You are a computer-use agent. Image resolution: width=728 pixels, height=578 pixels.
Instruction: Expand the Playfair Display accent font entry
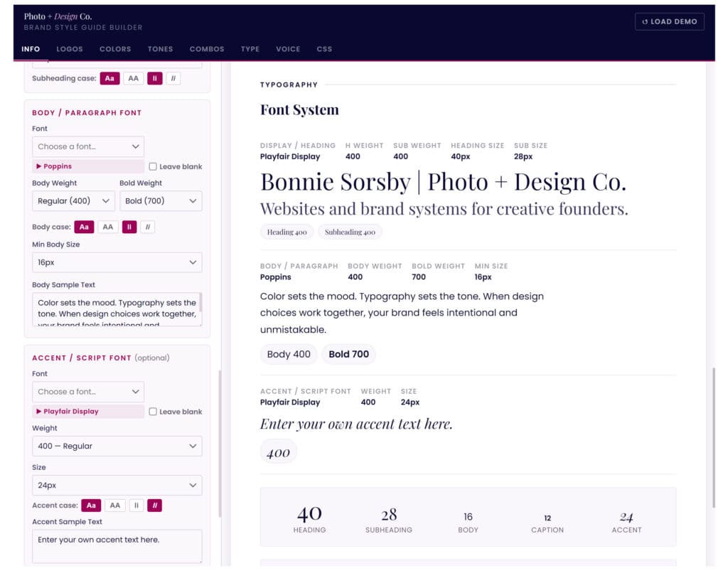click(87, 411)
